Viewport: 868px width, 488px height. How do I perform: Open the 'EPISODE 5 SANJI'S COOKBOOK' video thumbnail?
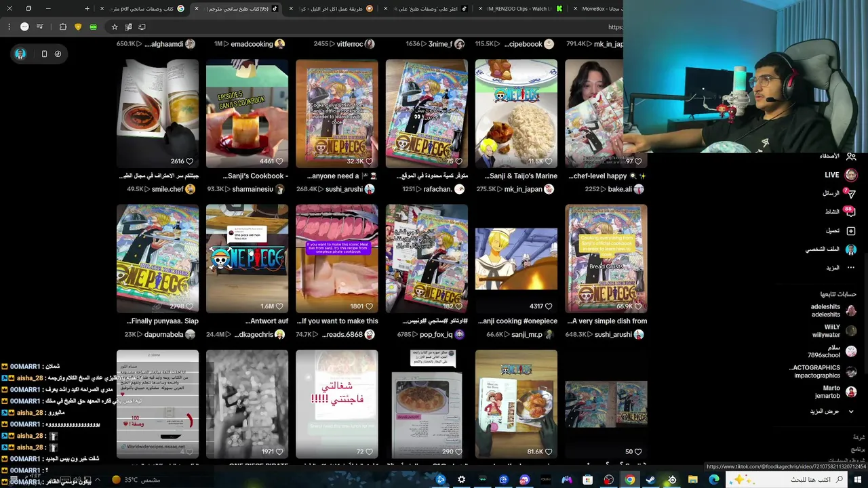pyautogui.click(x=247, y=113)
